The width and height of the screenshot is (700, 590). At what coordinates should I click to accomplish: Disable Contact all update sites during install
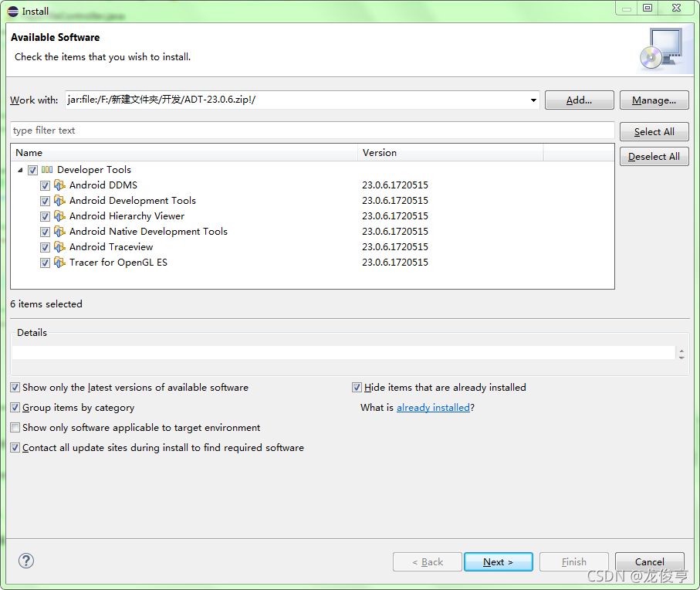[15, 448]
